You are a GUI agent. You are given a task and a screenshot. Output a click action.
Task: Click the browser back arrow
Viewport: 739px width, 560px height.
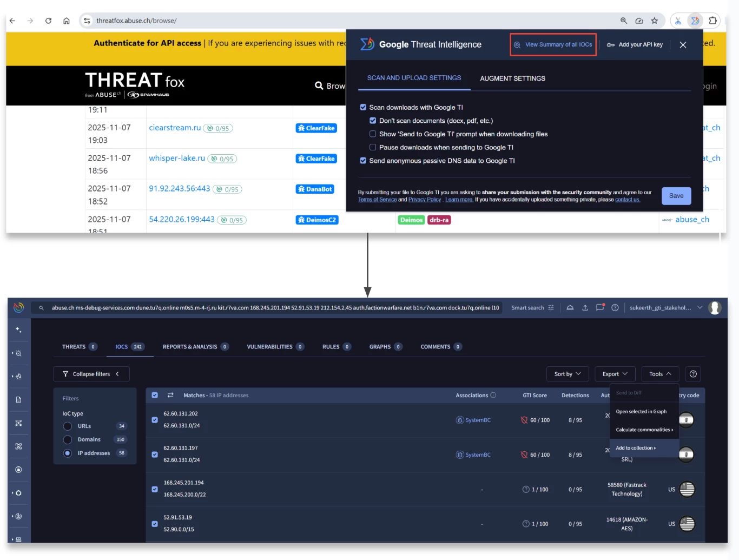[x=12, y=21]
